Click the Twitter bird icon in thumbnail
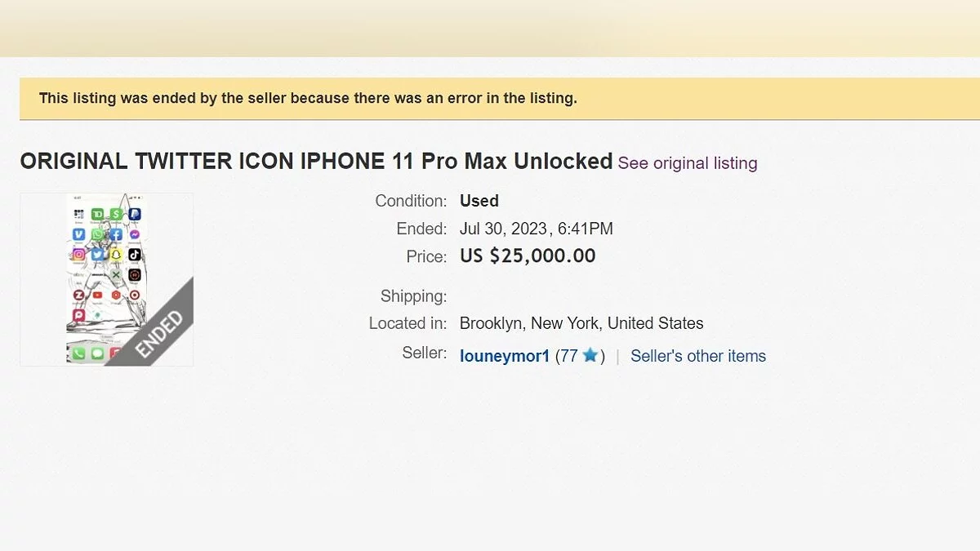Viewport: 980px width, 551px height. coord(98,255)
